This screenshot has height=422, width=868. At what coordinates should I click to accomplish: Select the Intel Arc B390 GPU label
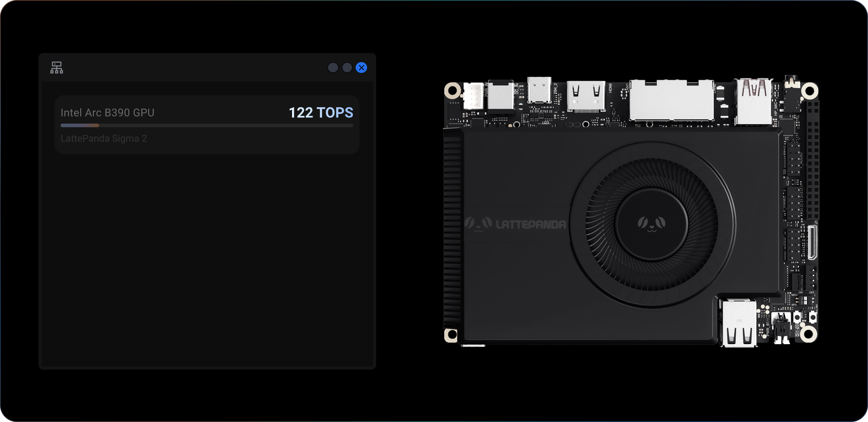click(x=108, y=112)
